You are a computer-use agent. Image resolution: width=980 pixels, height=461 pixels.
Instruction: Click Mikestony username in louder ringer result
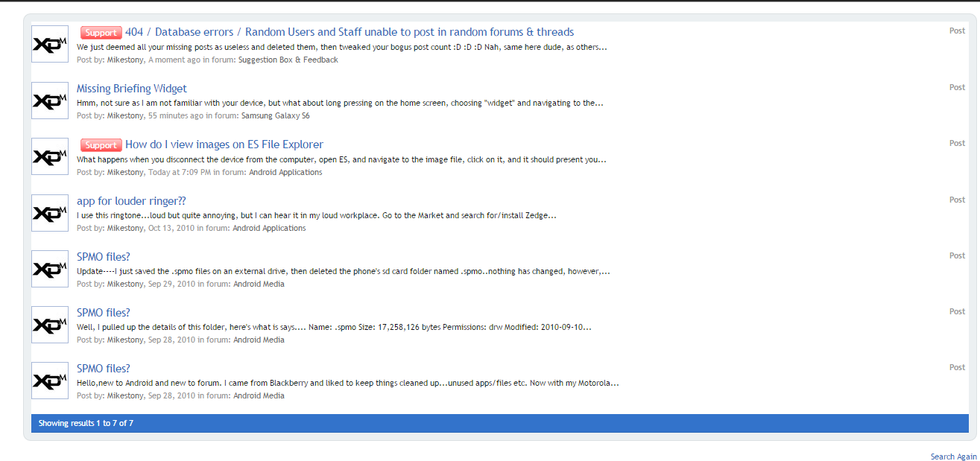click(125, 228)
